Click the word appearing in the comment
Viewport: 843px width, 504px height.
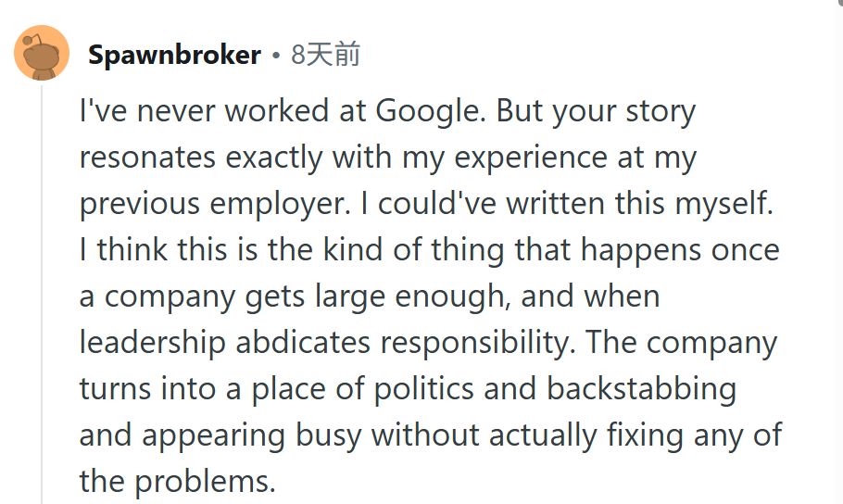213,436
